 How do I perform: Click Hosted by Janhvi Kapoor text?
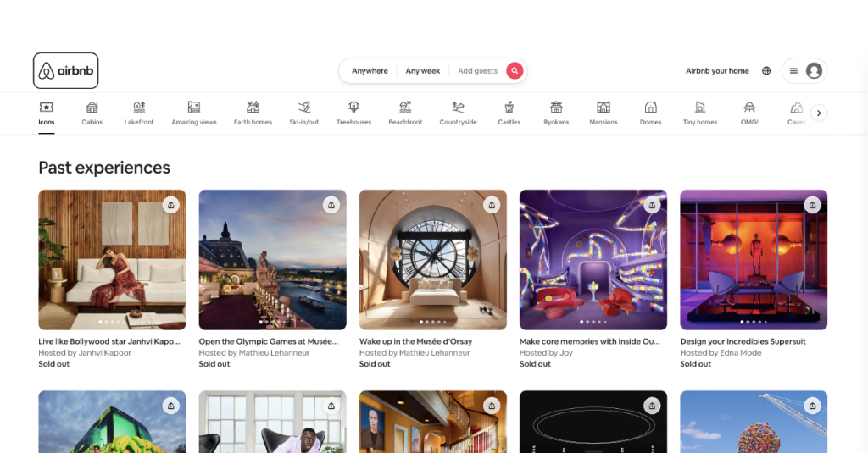[85, 352]
